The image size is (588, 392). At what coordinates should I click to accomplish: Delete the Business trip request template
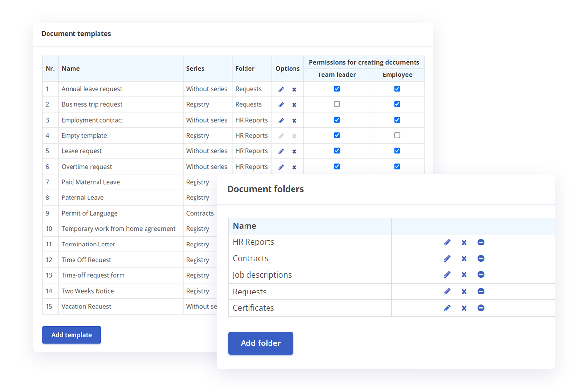(x=294, y=105)
